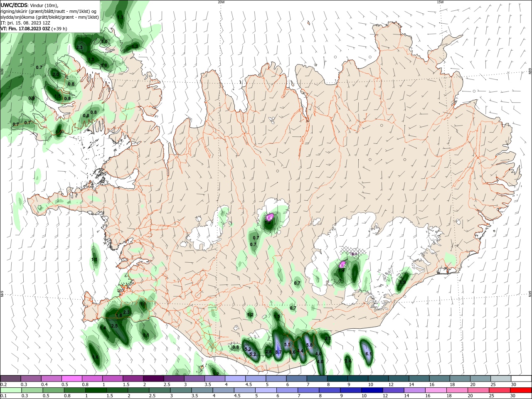Select the 2.1 precipitation value
The width and height of the screenshot is (532, 399).
pyautogui.click(x=328, y=339)
